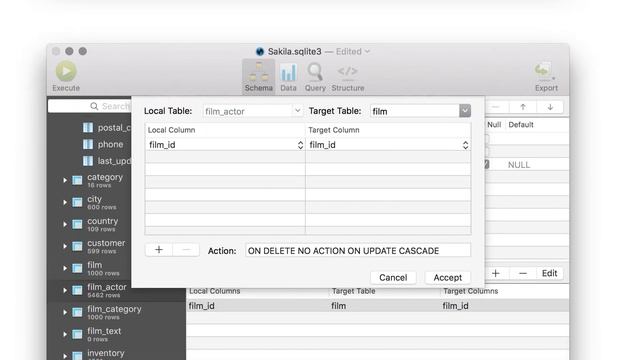Select the customer table icon
Screen dimensions: 640x360
tap(77, 246)
